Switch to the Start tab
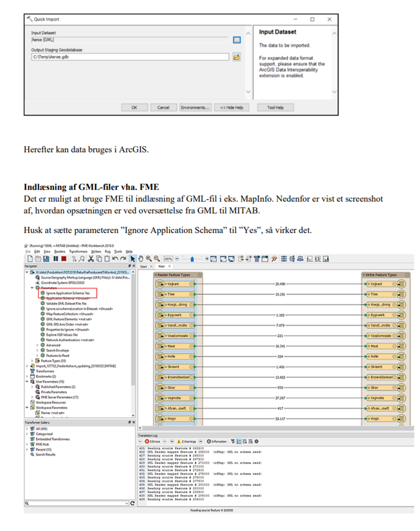Screen dimensions: 420x531 pos(143,266)
